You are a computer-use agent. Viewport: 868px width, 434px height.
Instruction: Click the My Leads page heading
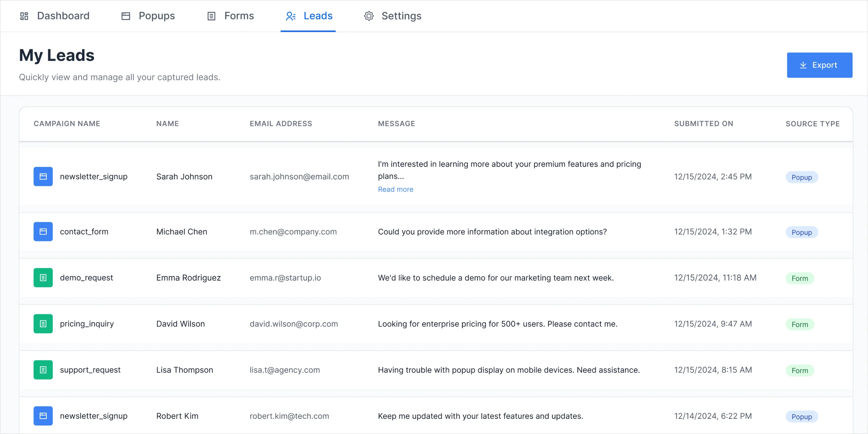click(57, 55)
